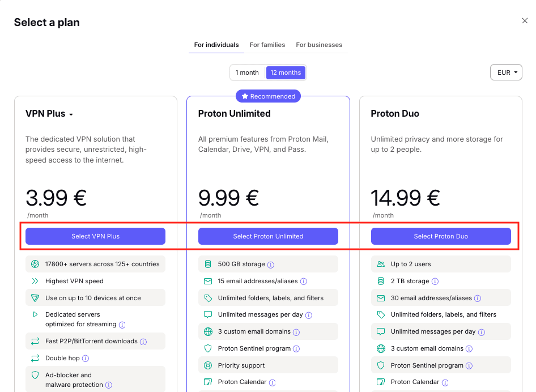Click info icon next to Double hop
Screen dimensions: 536x392
(86, 359)
